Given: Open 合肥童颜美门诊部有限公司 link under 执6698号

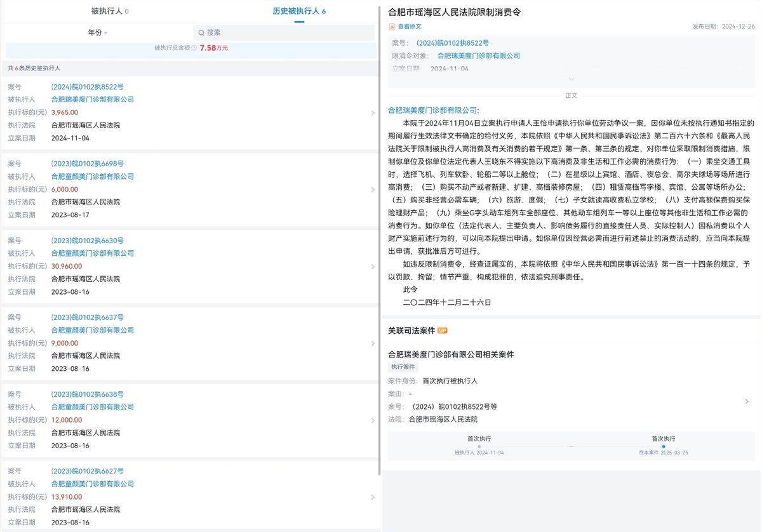Looking at the screenshot, I should (93, 176).
